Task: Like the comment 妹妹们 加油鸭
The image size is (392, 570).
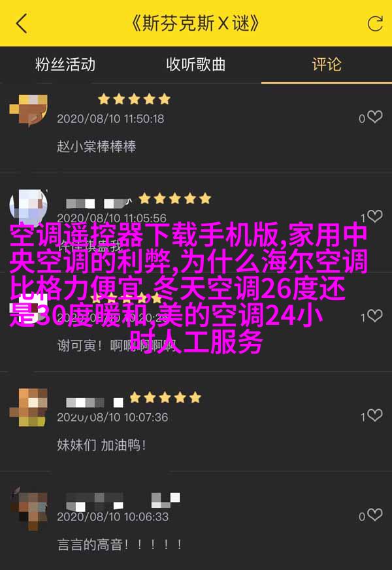Action: (375, 415)
